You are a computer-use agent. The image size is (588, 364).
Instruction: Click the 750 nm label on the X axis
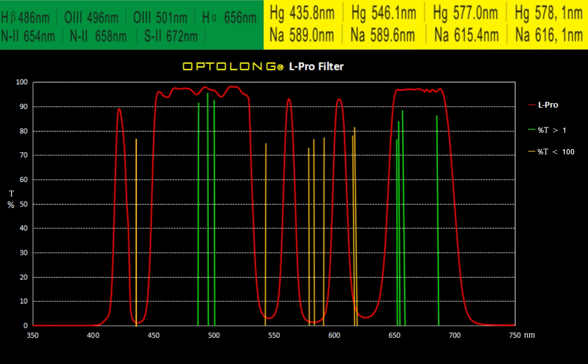point(522,335)
